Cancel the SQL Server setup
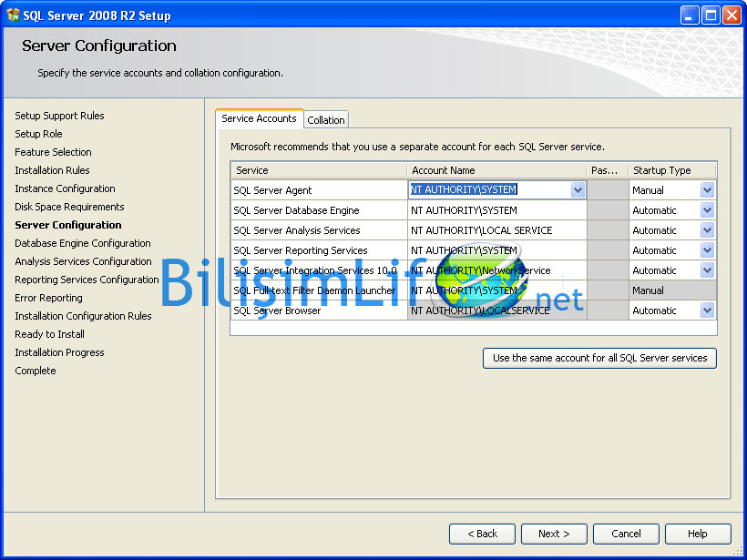The width and height of the screenshot is (747, 560). pyautogui.click(x=626, y=534)
